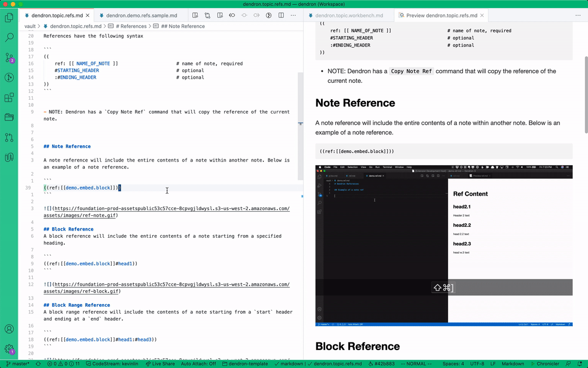
Task: Open the Extensions view icon
Action: [8, 96]
